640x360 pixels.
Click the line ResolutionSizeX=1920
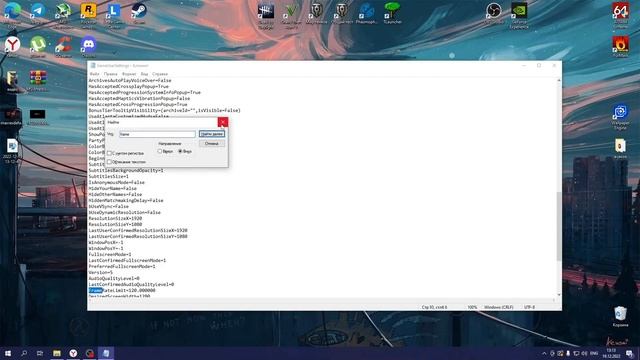coord(116,218)
